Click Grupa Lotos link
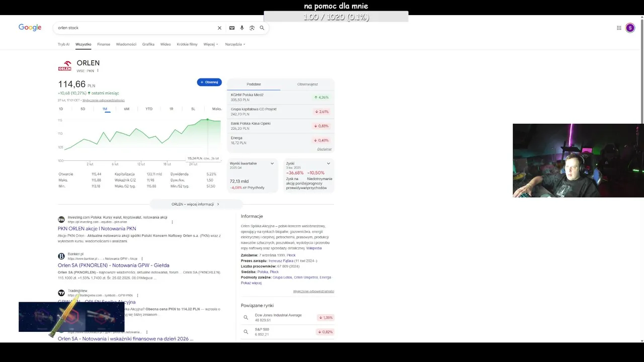 [282, 278]
